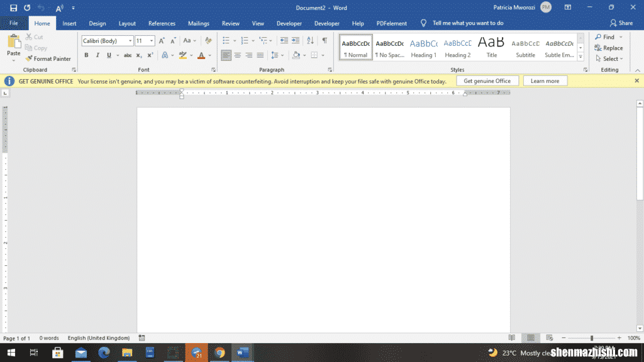Viewport: 644px width, 362px height.
Task: Click the Replace command in Editing
Action: coord(609,48)
